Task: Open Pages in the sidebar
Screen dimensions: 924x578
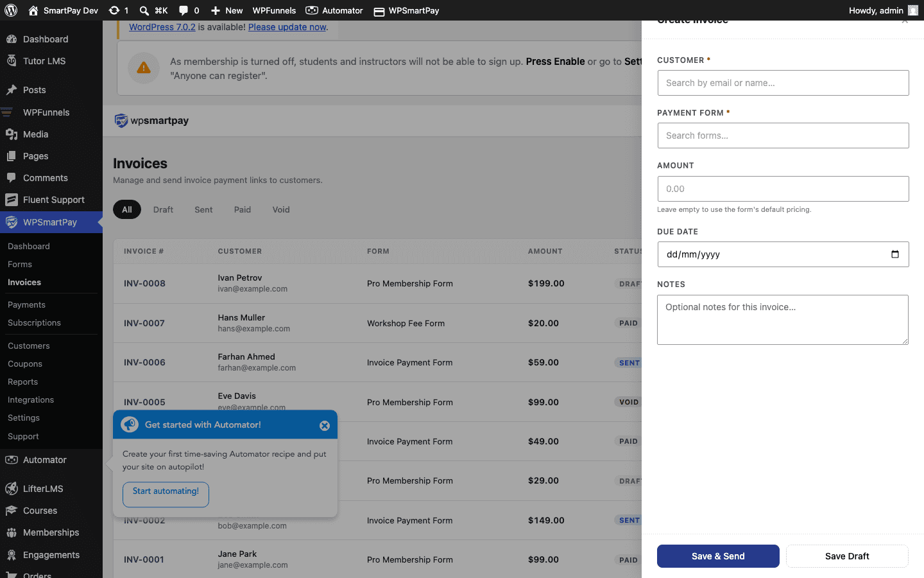Action: [51, 156]
